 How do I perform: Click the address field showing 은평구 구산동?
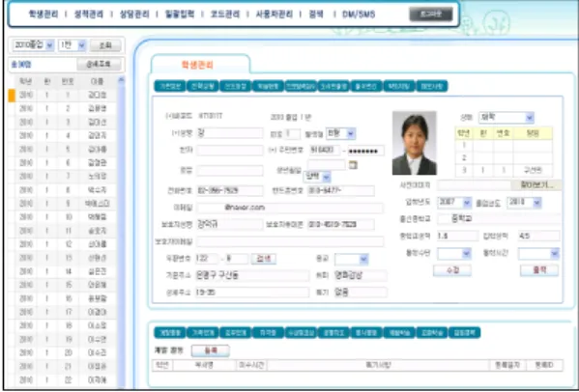coord(252,275)
